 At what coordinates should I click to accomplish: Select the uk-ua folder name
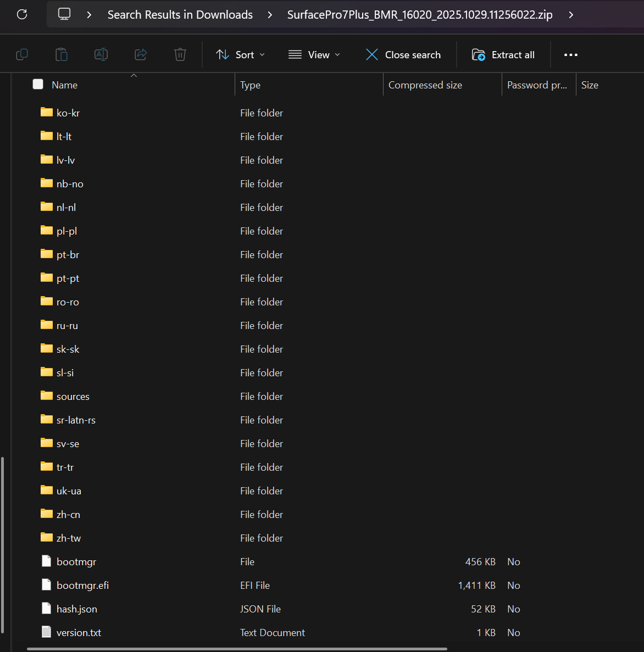click(69, 491)
